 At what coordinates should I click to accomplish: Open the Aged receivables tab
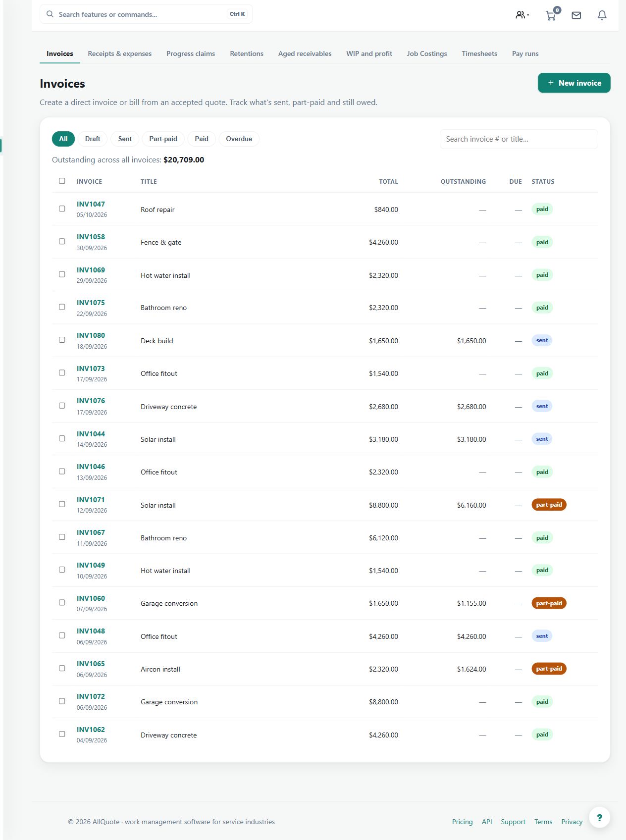[305, 53]
